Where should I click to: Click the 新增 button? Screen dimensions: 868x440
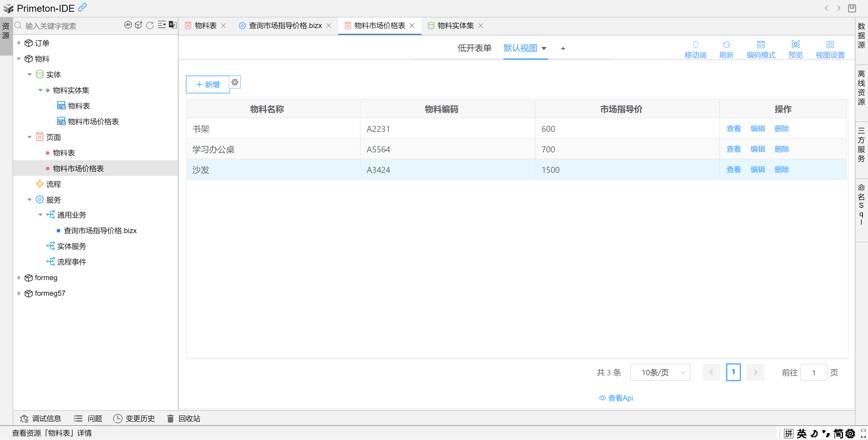coord(208,85)
